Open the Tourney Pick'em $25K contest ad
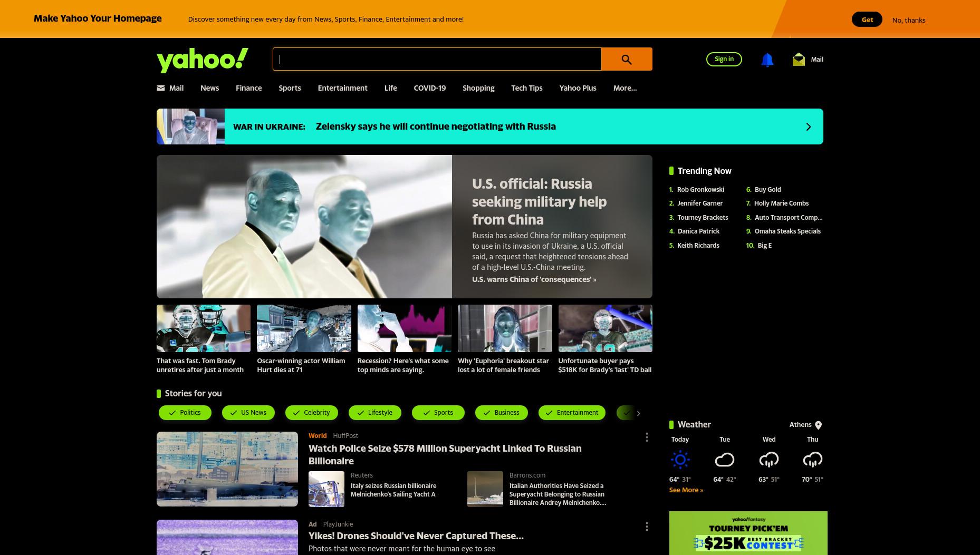This screenshot has width=980, height=555. pos(748,533)
